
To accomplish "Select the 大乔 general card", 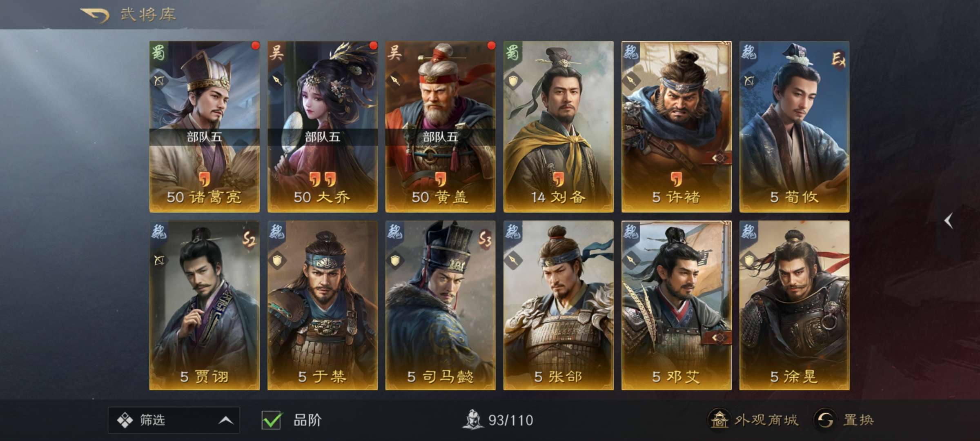I will 322,127.
